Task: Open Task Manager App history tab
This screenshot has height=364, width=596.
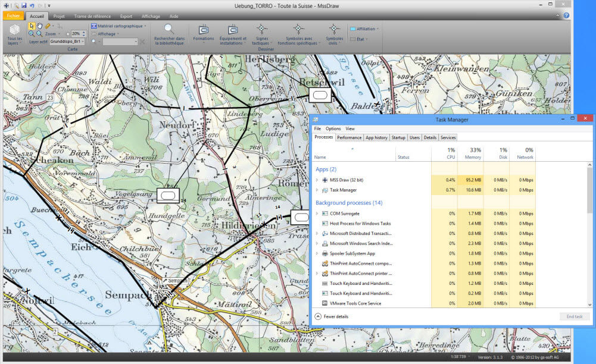Action: point(376,137)
